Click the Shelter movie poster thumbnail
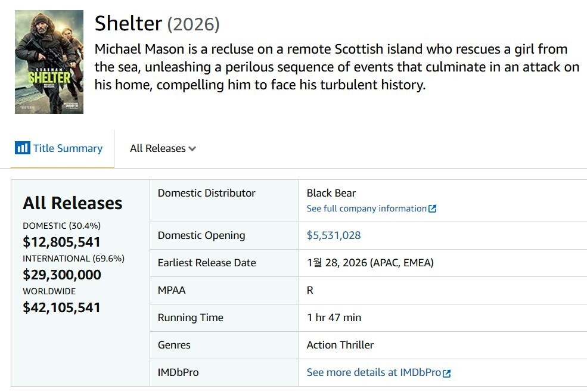The image size is (587, 392). tap(49, 62)
